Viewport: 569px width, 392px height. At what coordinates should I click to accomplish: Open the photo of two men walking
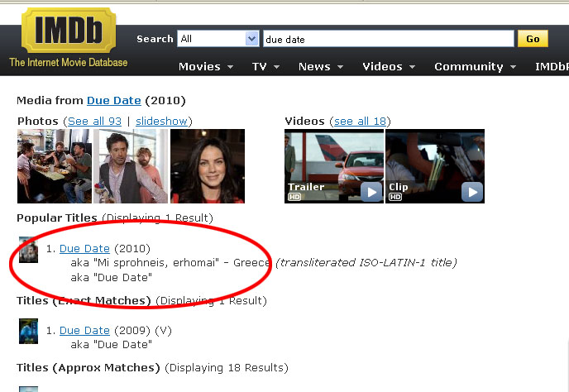point(131,166)
